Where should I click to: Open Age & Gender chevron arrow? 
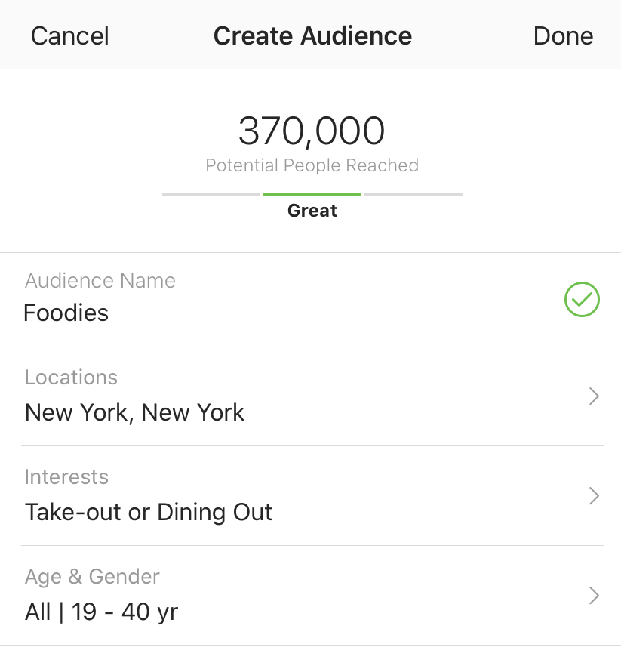[x=594, y=596]
